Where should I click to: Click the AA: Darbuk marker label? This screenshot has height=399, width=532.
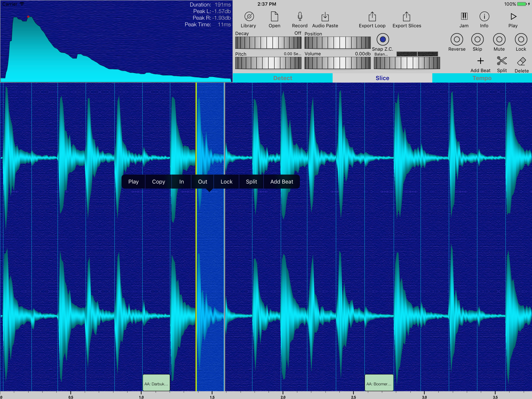pyautogui.click(x=156, y=384)
